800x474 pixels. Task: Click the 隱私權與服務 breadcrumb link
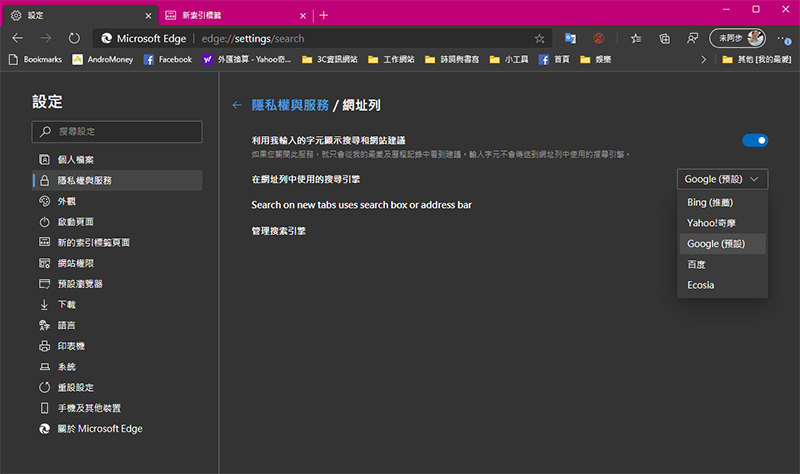click(x=289, y=105)
